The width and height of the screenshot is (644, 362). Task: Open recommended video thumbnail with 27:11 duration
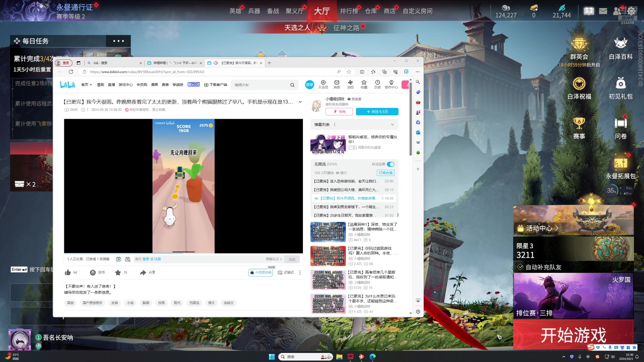pos(328,232)
